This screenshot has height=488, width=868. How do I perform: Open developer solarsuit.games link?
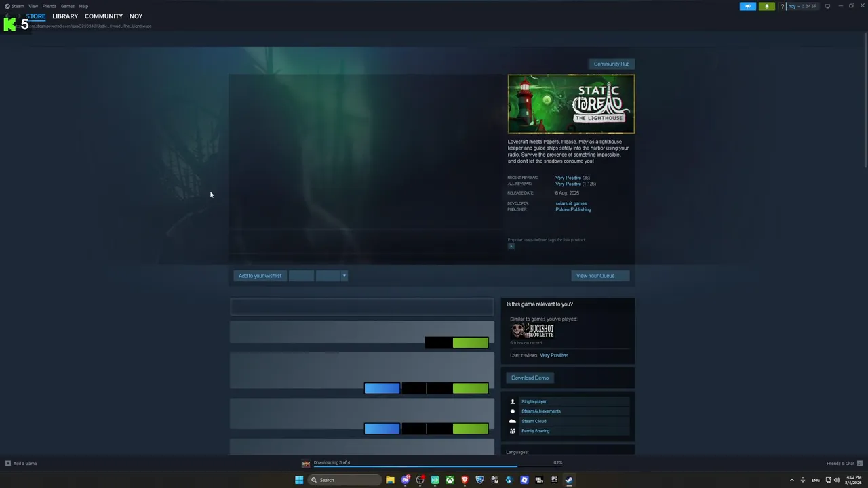(x=571, y=203)
